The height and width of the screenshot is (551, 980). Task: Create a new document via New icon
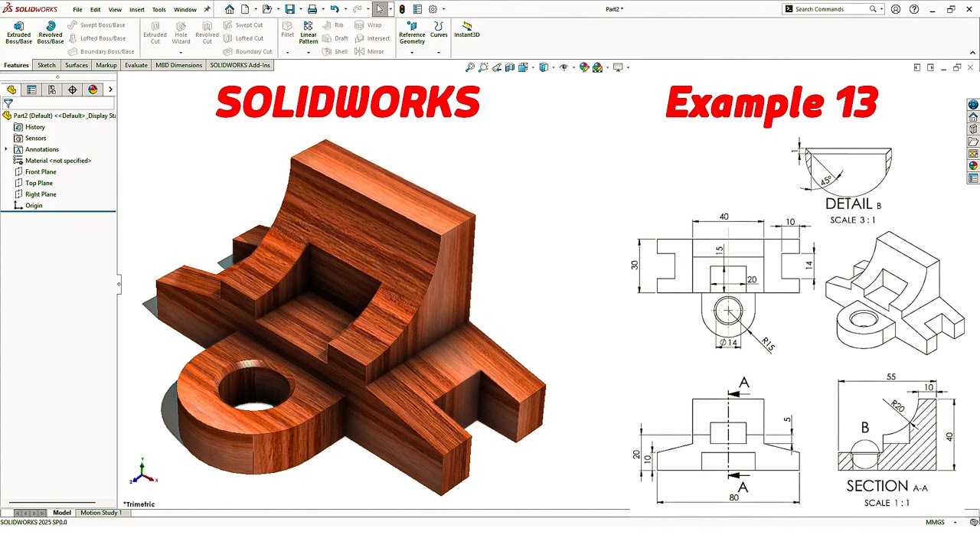(245, 9)
